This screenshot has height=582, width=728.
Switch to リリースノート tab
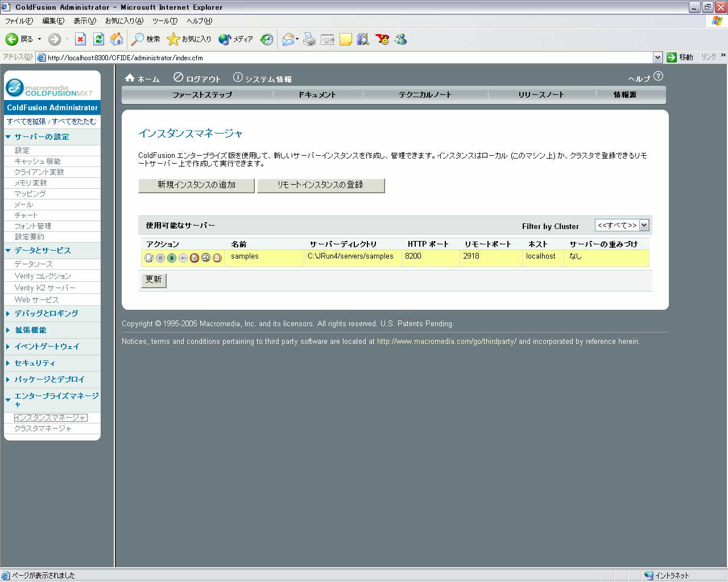coord(541,95)
